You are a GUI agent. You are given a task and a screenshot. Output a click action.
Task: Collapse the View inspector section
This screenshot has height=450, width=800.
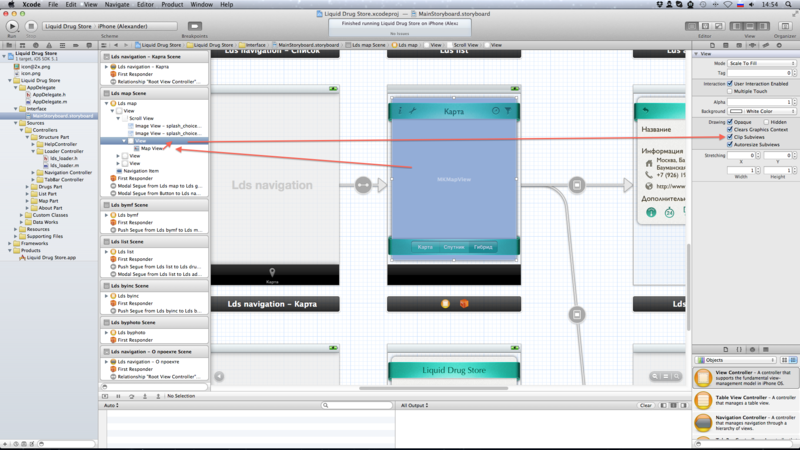pyautogui.click(x=696, y=54)
